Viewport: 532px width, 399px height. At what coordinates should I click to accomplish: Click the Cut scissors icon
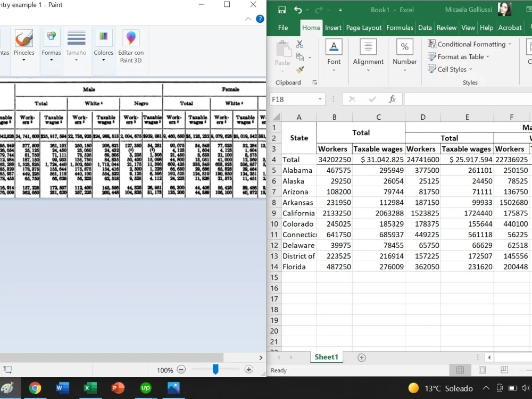click(300, 44)
